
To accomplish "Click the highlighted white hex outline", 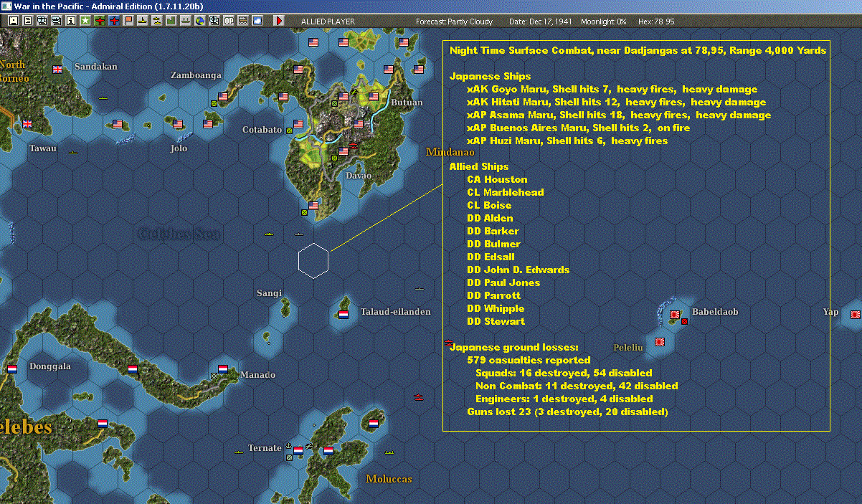I will tap(313, 260).
